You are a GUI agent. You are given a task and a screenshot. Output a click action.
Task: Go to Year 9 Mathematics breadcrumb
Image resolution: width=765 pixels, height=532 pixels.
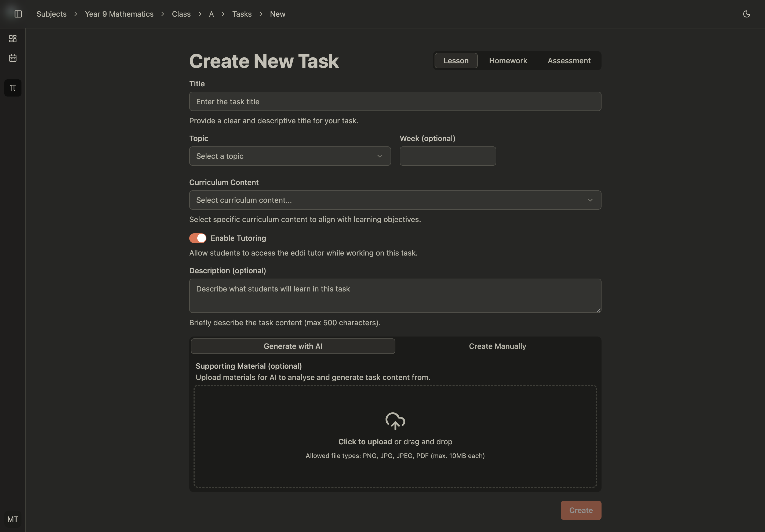click(x=119, y=14)
